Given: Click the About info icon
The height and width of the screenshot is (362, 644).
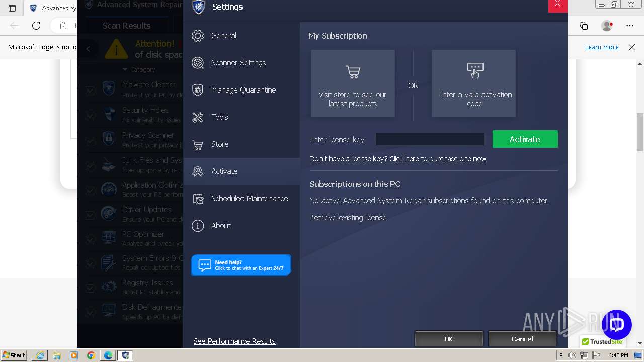Looking at the screenshot, I should coord(198,226).
